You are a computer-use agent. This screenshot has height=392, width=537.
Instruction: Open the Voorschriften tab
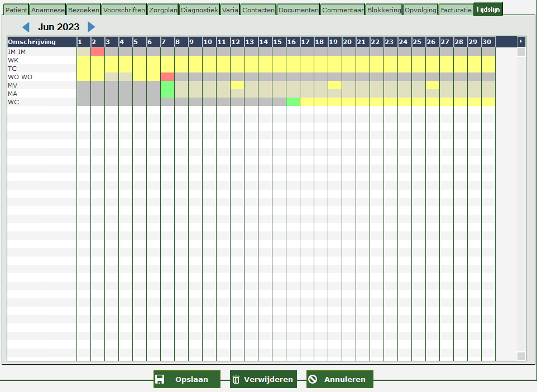[x=124, y=10]
